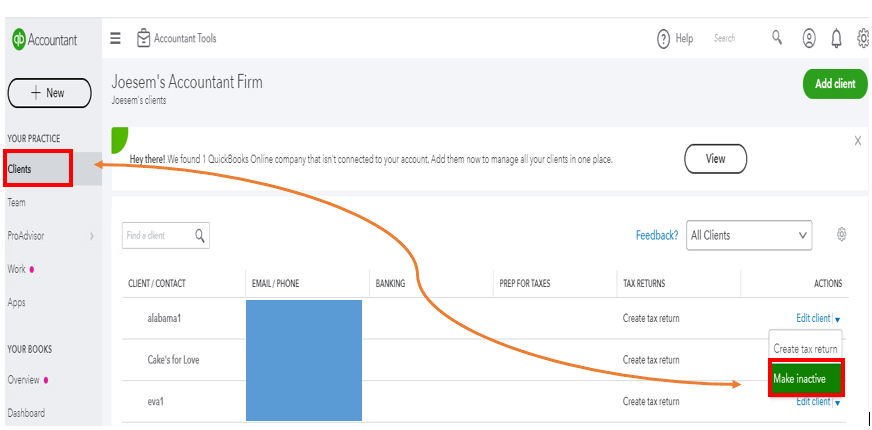Click the BANKING column header

(x=390, y=284)
